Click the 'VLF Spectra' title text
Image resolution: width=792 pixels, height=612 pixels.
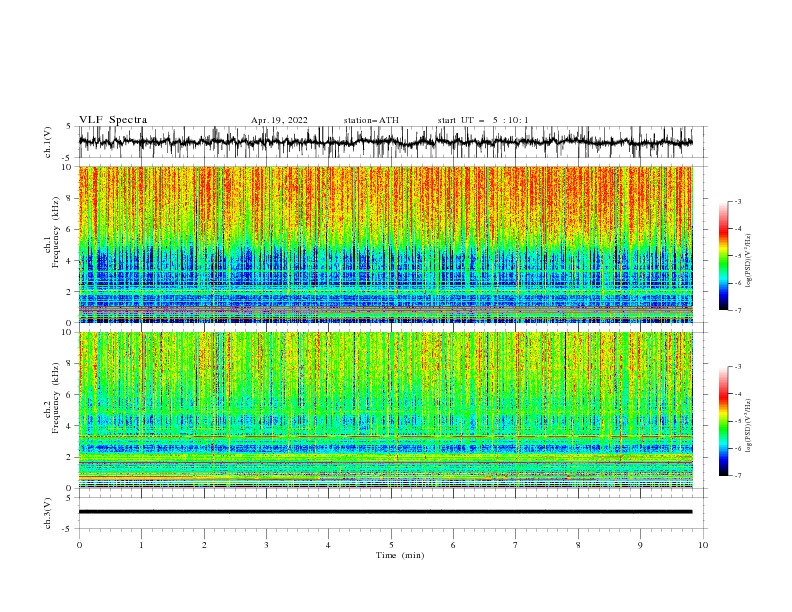point(113,120)
